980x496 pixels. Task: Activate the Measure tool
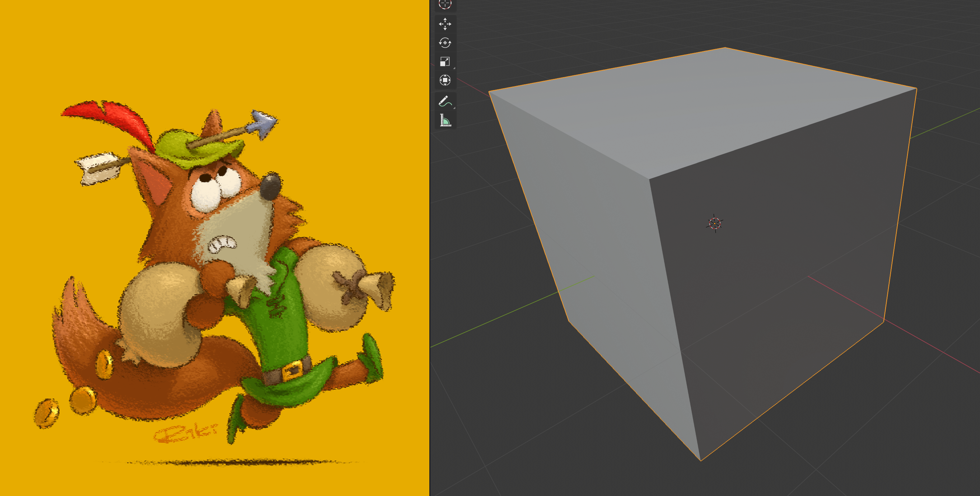(445, 120)
